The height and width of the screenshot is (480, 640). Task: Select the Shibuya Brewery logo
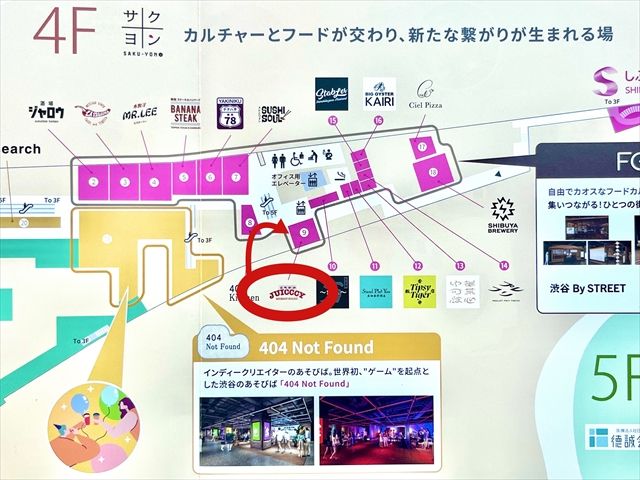[x=502, y=213]
